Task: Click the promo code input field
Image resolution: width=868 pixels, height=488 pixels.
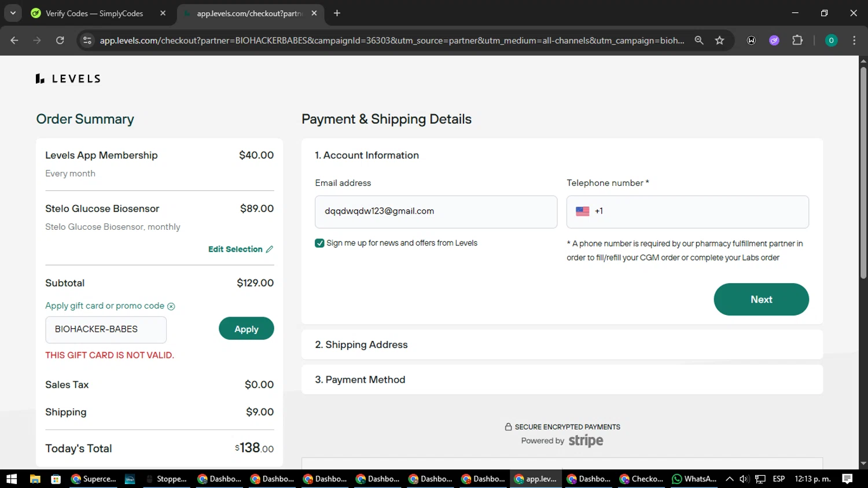Action: pos(106,329)
